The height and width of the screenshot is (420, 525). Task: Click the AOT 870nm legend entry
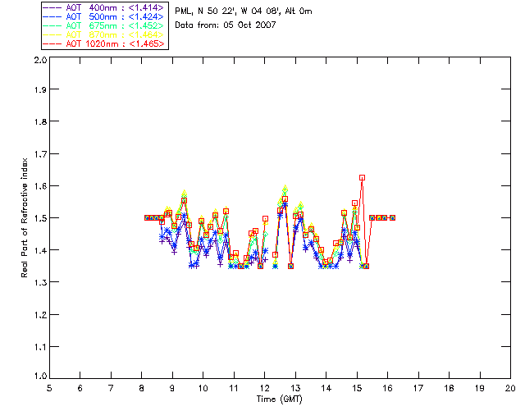[103, 34]
